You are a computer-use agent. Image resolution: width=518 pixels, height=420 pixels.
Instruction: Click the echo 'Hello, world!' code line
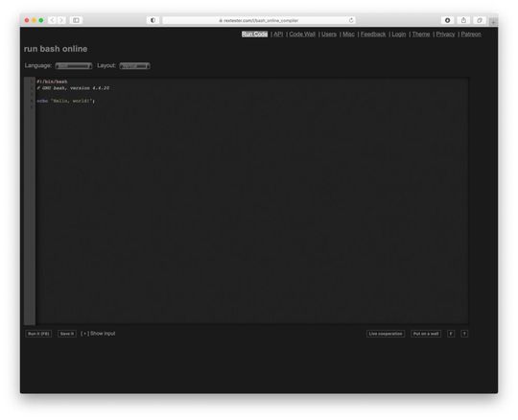pos(66,101)
